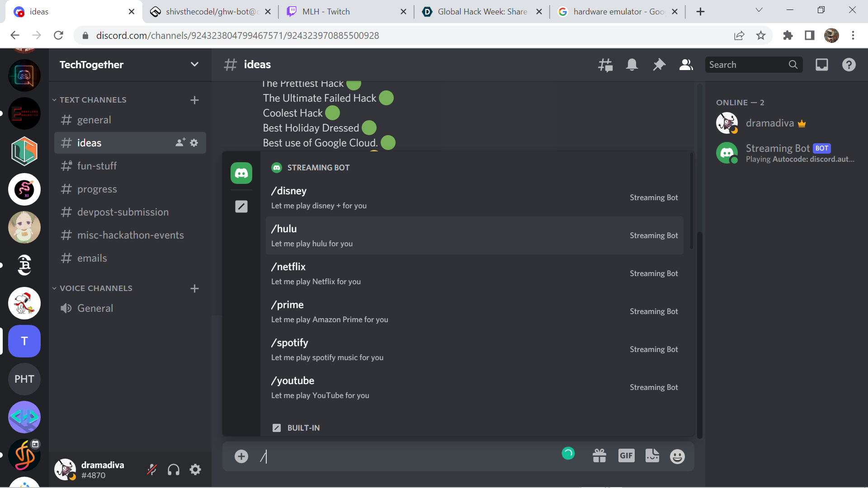
Task: Open the sticker picker
Action: tap(652, 456)
